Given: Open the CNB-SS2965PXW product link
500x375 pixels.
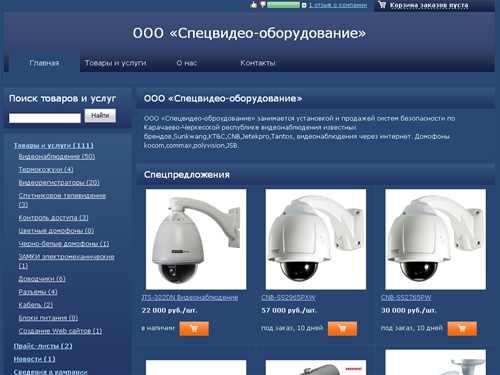Looking at the screenshot, I should tap(288, 297).
